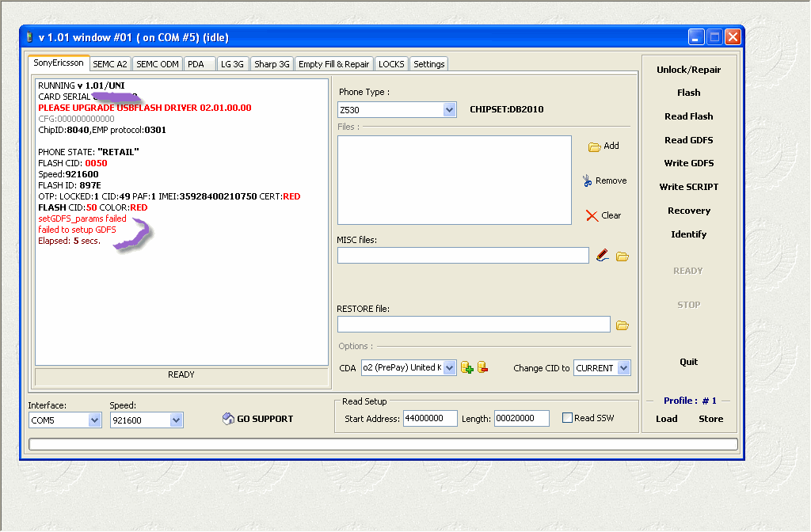Open the Interface COM5 dropdown
Viewport: 811px width, 532px height.
click(x=94, y=420)
